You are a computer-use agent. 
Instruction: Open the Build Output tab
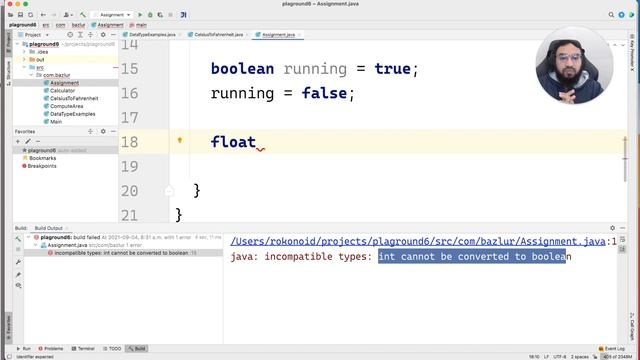click(49, 228)
